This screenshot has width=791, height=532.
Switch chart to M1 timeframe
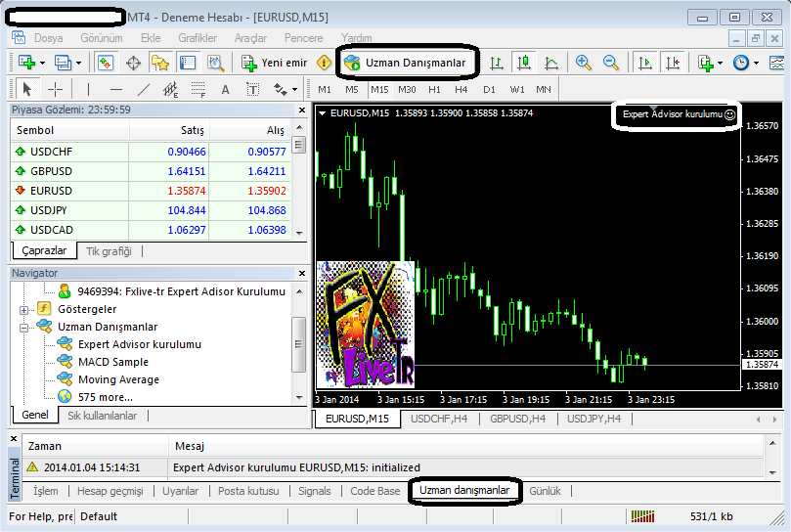(325, 89)
